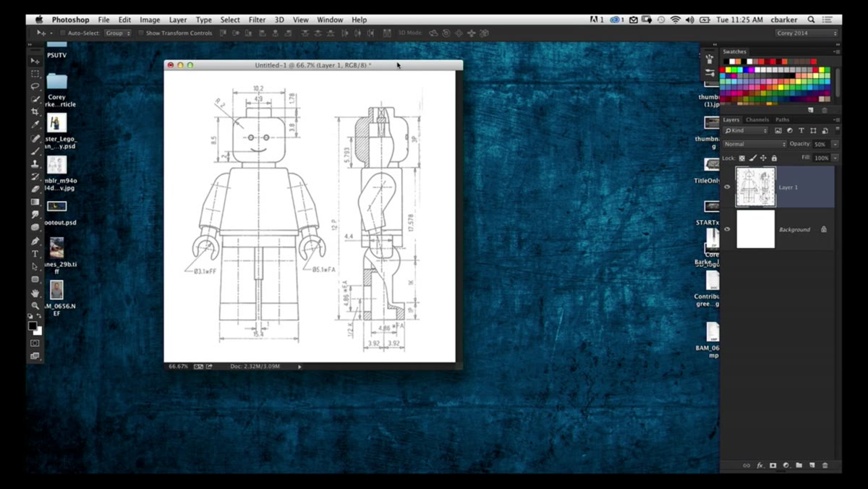Select the Clone Stamp tool
Image resolution: width=868 pixels, height=489 pixels.
pos(35,164)
